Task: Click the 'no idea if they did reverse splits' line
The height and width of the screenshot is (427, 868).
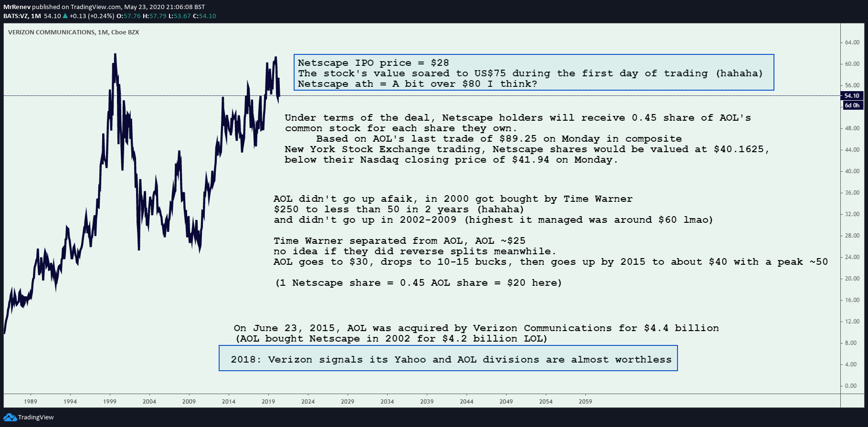Action: (415, 251)
